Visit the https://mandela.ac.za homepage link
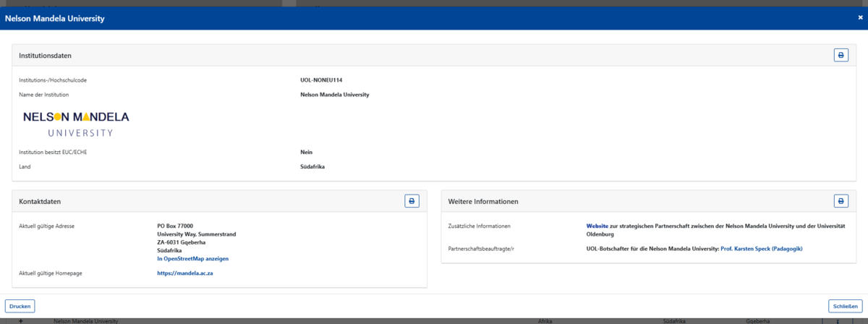 [x=186, y=273]
